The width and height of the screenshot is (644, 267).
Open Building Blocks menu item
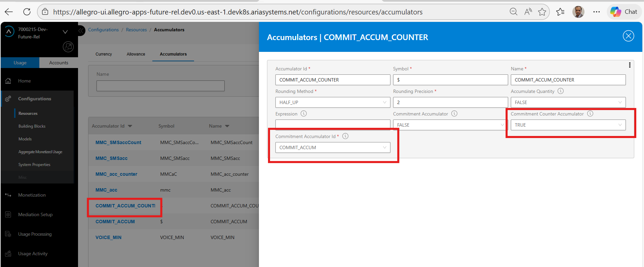[32, 126]
